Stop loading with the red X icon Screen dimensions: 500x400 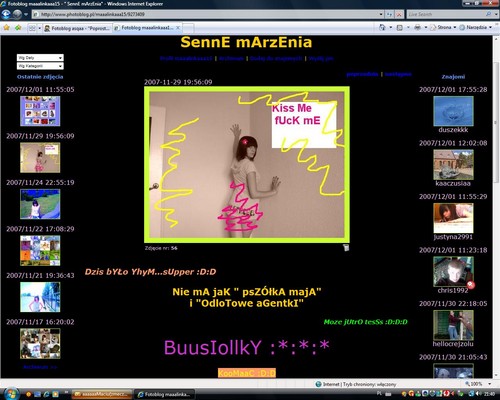click(399, 14)
